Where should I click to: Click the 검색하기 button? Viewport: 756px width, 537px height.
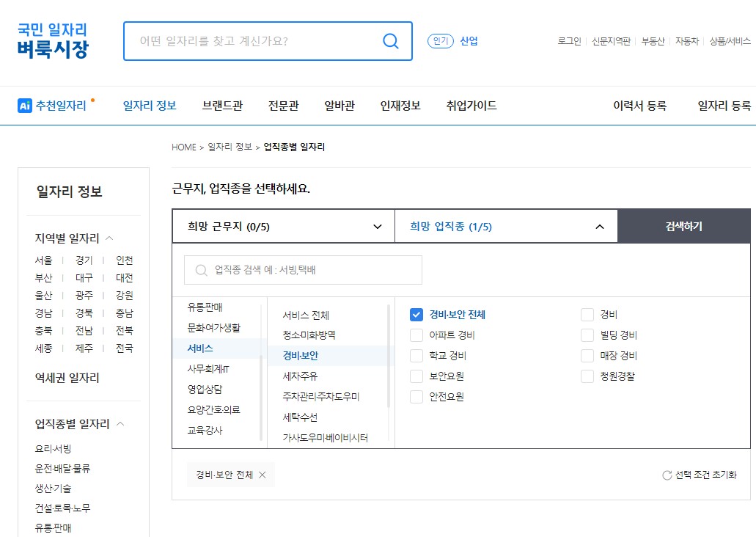point(684,226)
